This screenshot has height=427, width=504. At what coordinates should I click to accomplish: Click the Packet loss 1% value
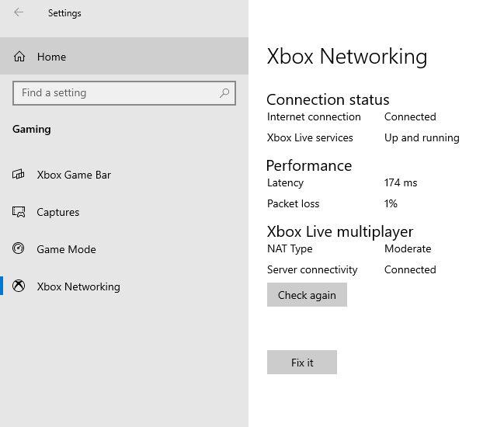point(391,203)
